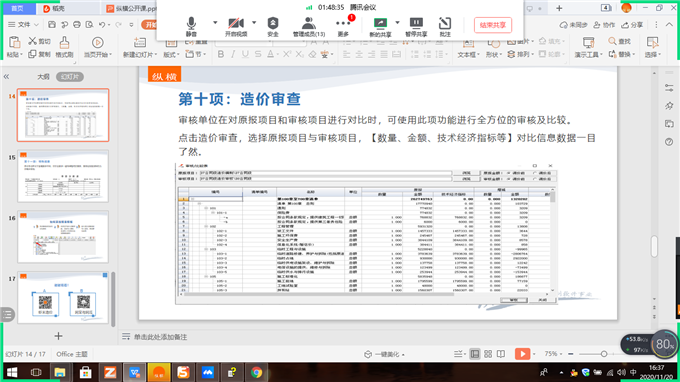This screenshot has height=382, width=680.
Task: Toggle italic formatting button
Action: tap(233, 54)
